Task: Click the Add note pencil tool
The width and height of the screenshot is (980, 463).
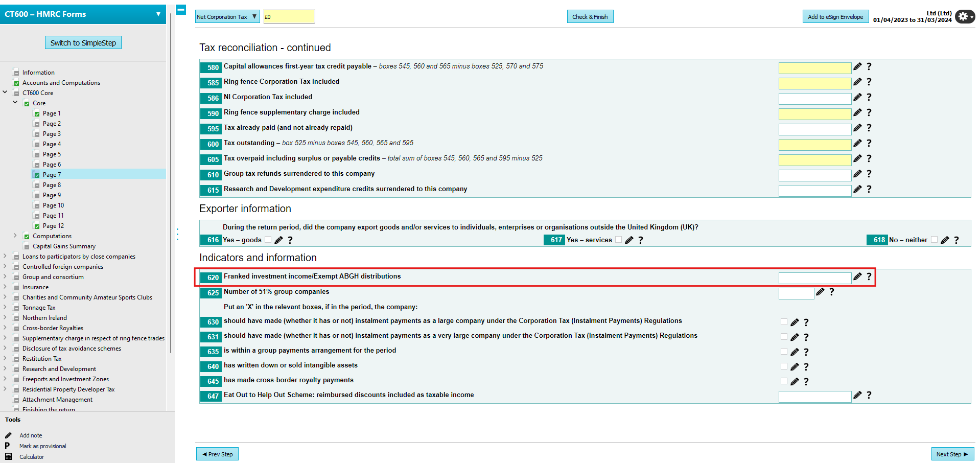Action: tap(31, 435)
